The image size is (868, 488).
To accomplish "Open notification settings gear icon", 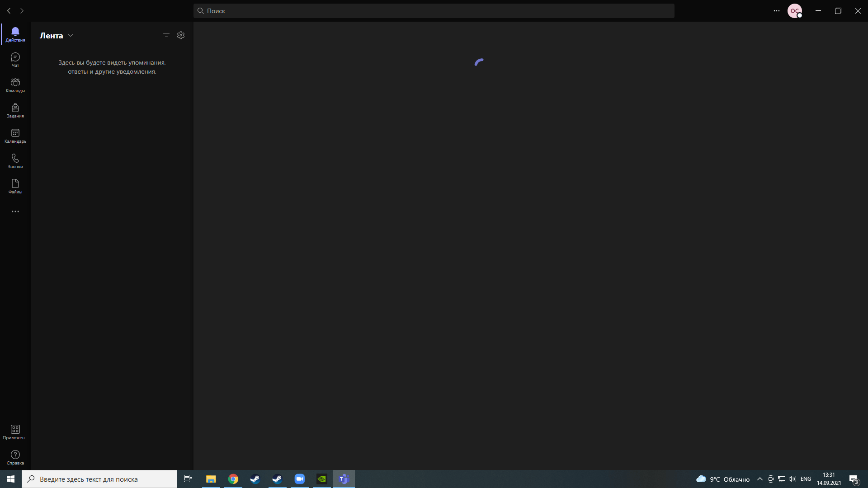I will pyautogui.click(x=181, y=35).
